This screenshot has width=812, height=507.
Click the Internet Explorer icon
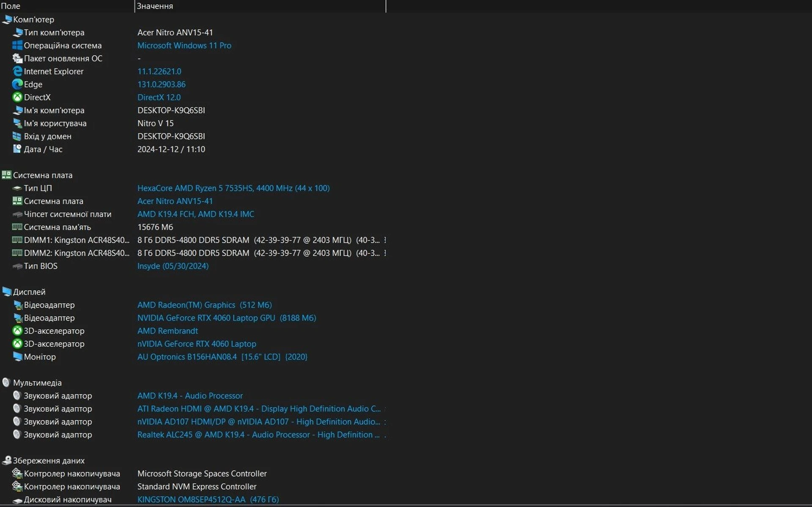pos(17,71)
